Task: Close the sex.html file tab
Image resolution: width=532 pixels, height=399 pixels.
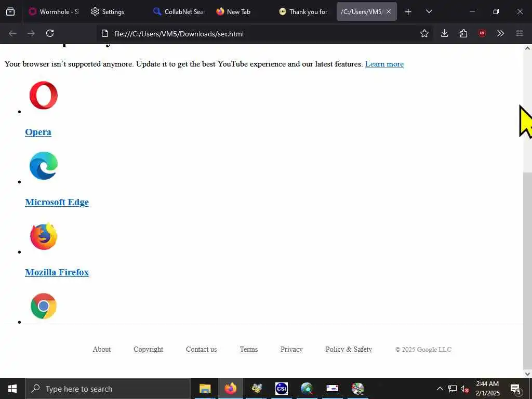Action: (x=389, y=11)
